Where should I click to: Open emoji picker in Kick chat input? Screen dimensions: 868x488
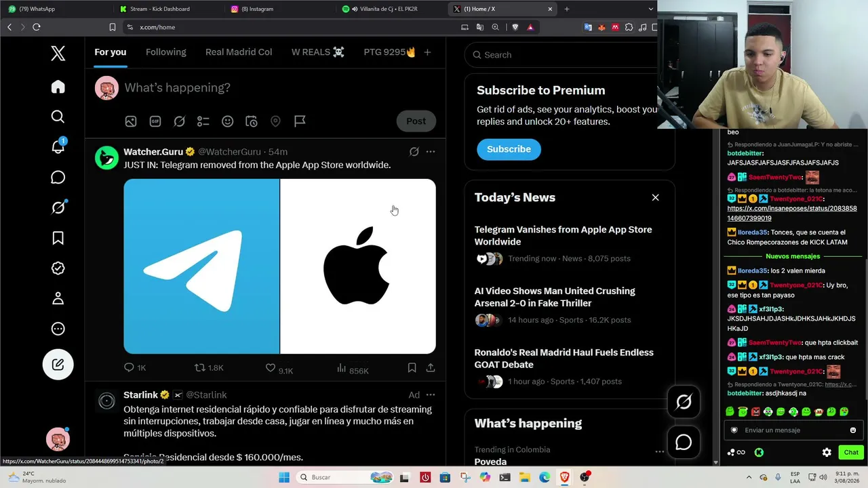tap(853, 430)
